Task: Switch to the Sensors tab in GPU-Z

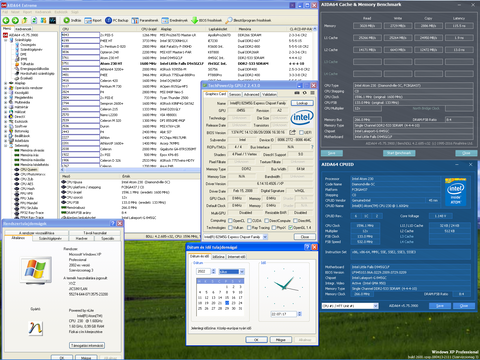Action: (x=235, y=94)
